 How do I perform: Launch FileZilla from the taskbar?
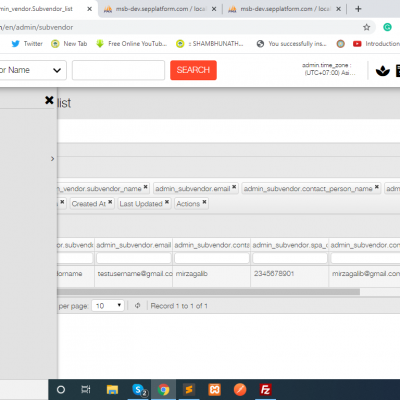pyautogui.click(x=265, y=389)
